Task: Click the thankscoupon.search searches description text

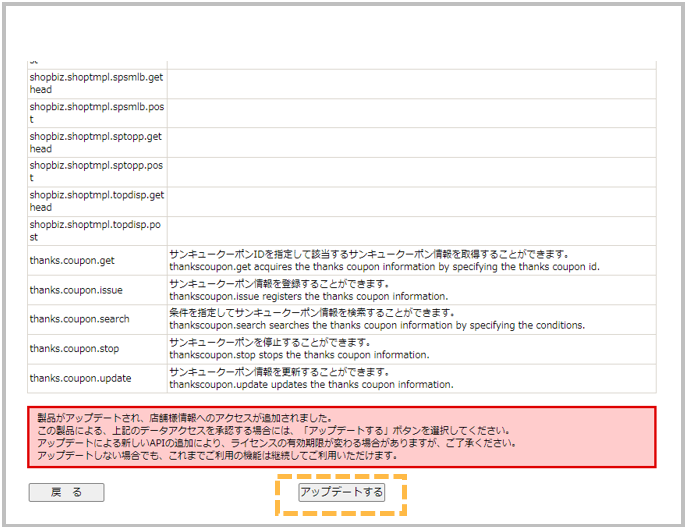Action: 376,326
